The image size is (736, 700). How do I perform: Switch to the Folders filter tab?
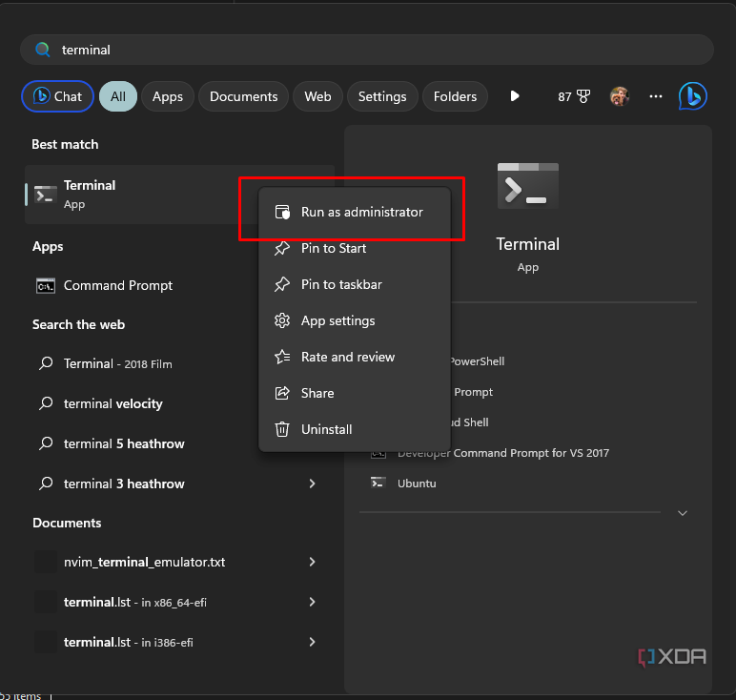(455, 96)
